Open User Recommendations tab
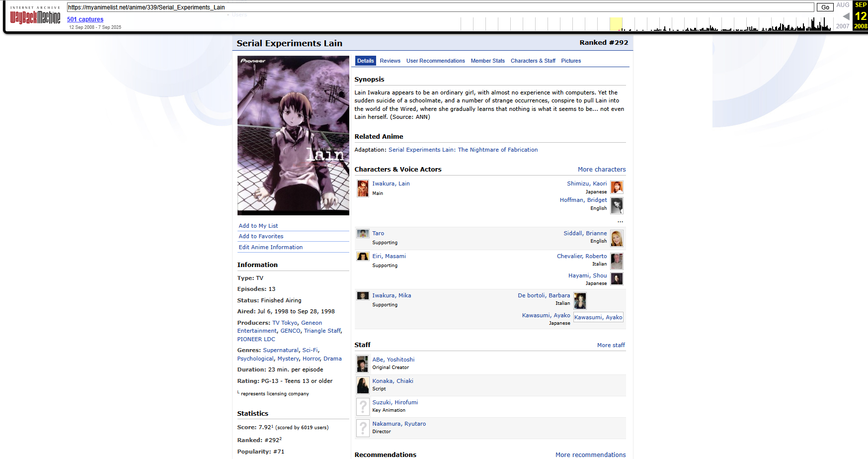The height and width of the screenshot is (459, 868). [436, 61]
